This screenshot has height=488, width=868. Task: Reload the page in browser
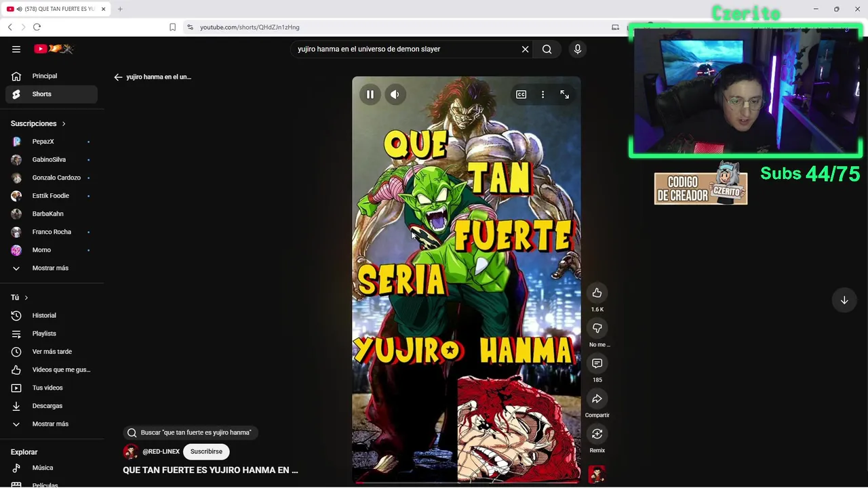pos(37,27)
